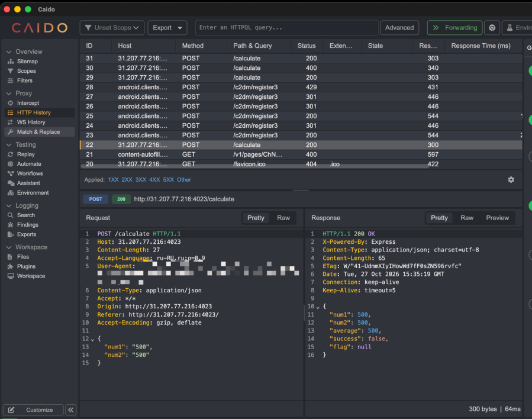Viewport: 532px width, 419px height.
Task: Fold the response JSON body at line 10
Action: (318, 307)
